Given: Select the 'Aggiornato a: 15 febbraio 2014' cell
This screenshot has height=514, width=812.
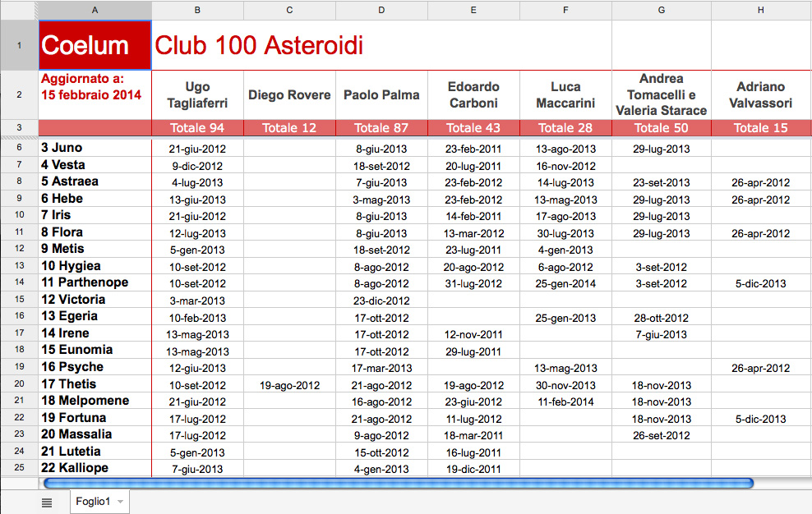Looking at the screenshot, I should point(95,94).
